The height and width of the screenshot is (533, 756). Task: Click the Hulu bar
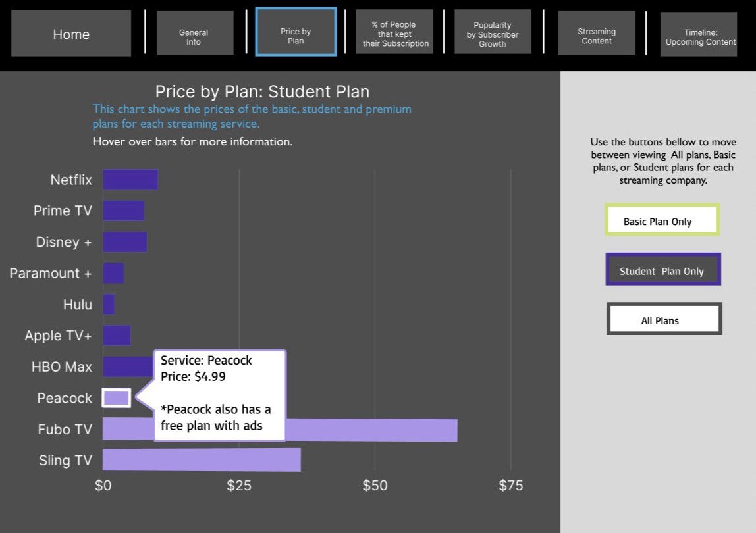pos(109,304)
